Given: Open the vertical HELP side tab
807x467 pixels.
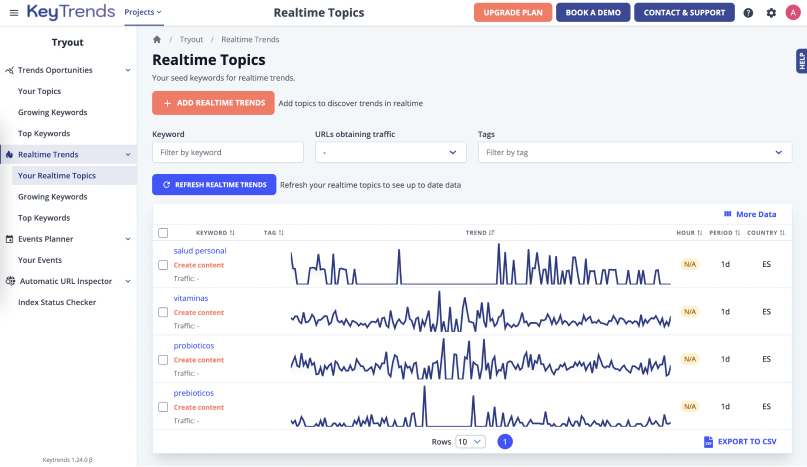Looking at the screenshot, I should point(801,61).
